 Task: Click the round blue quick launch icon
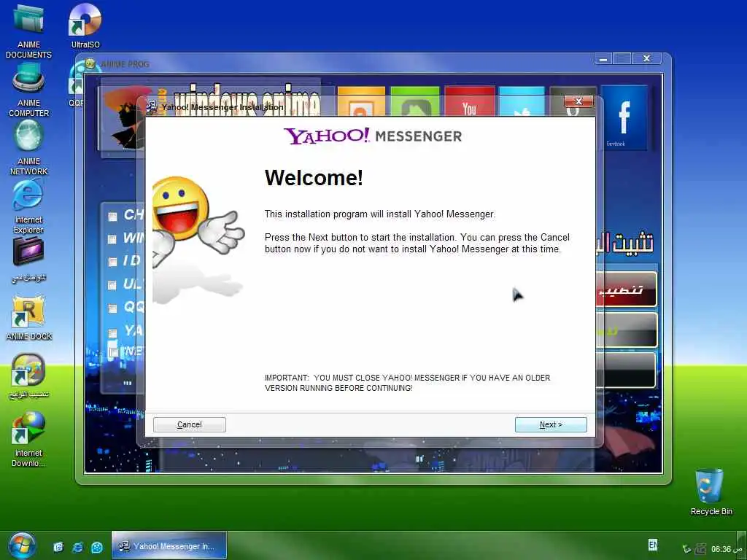pyautogui.click(x=97, y=547)
